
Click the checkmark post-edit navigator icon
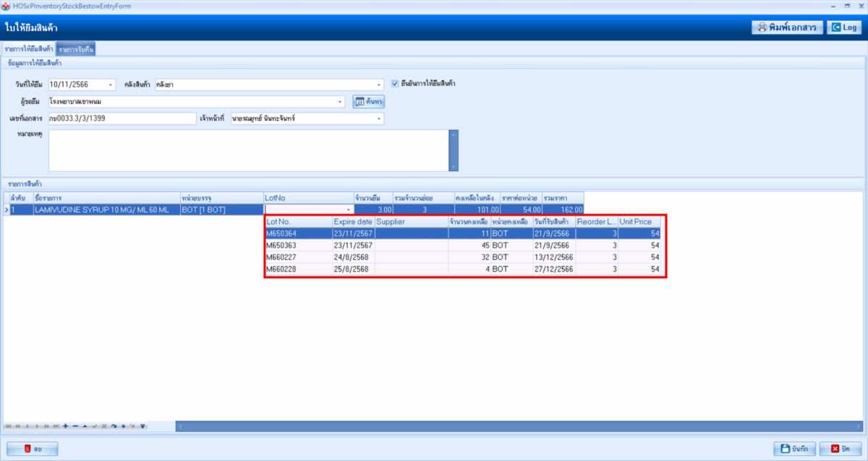(94, 426)
